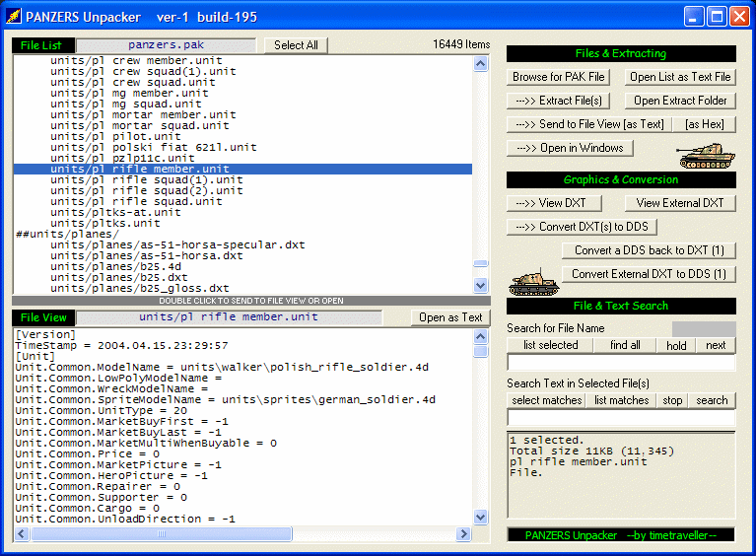Click status box showing 1 selected

pos(621,474)
